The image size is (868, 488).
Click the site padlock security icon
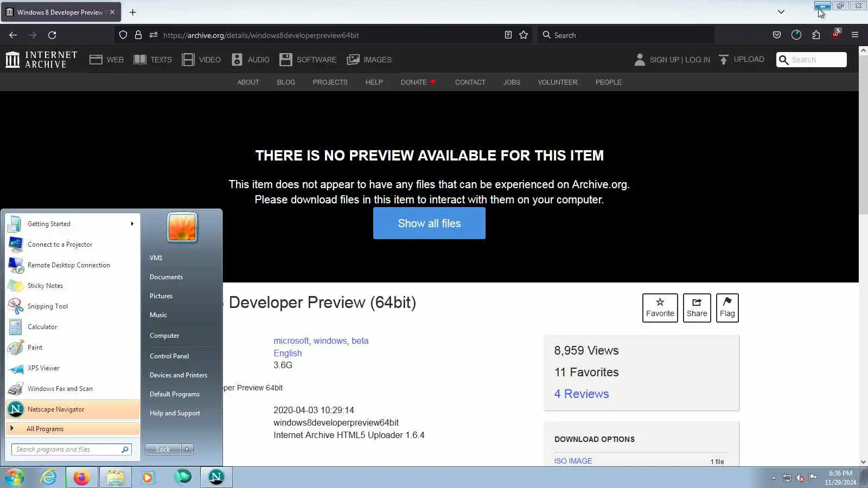(138, 35)
